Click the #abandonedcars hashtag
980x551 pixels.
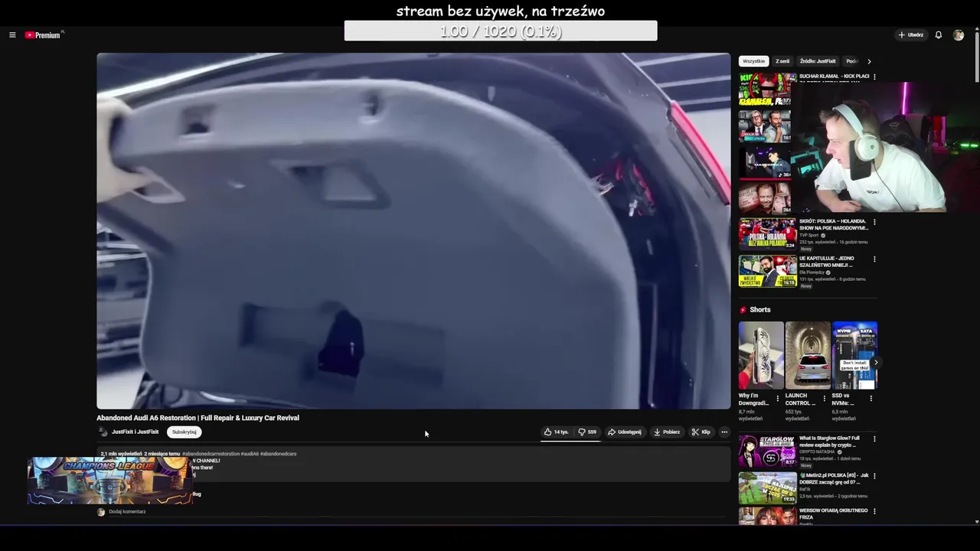pyautogui.click(x=278, y=454)
